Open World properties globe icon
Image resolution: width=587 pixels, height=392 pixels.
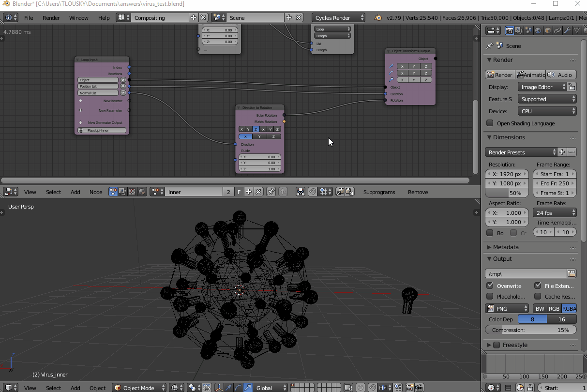pos(538,30)
